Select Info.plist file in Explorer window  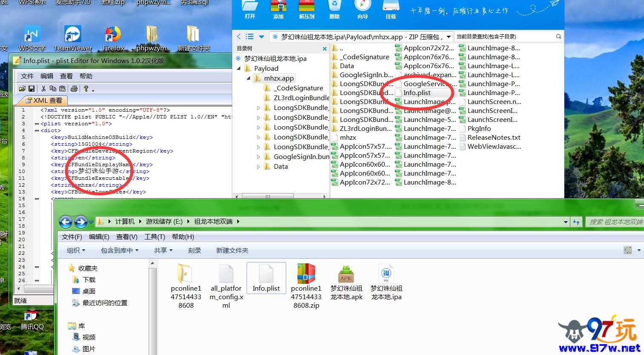click(266, 278)
